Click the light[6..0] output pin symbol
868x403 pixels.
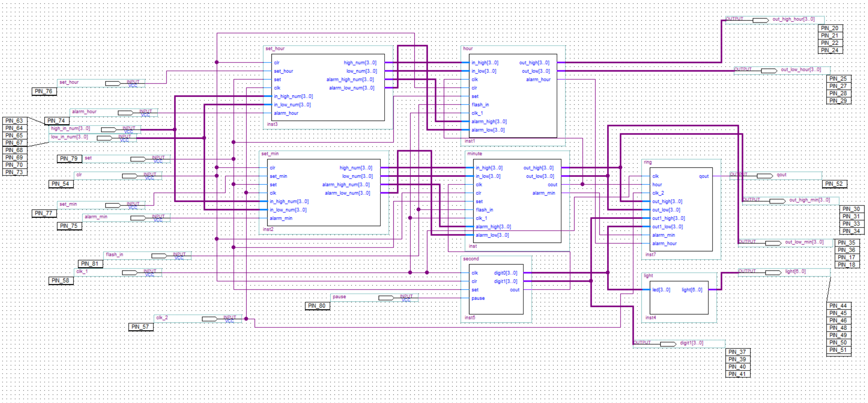[773, 273]
